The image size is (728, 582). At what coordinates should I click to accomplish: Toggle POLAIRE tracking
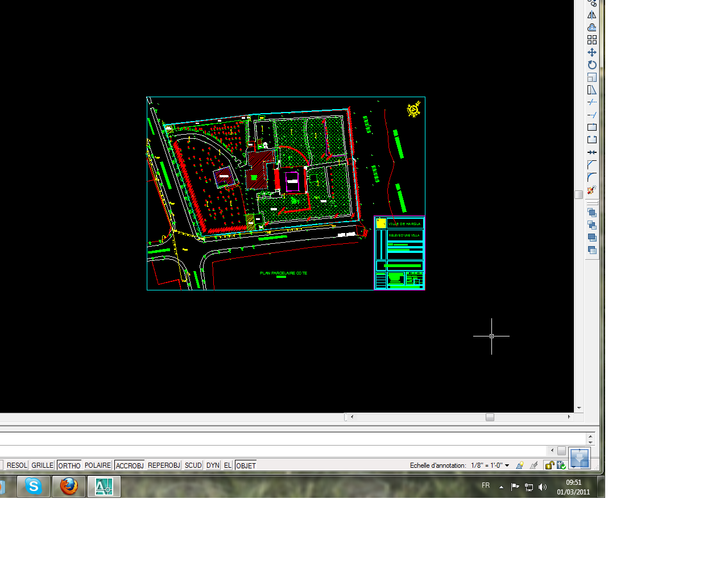click(98, 465)
